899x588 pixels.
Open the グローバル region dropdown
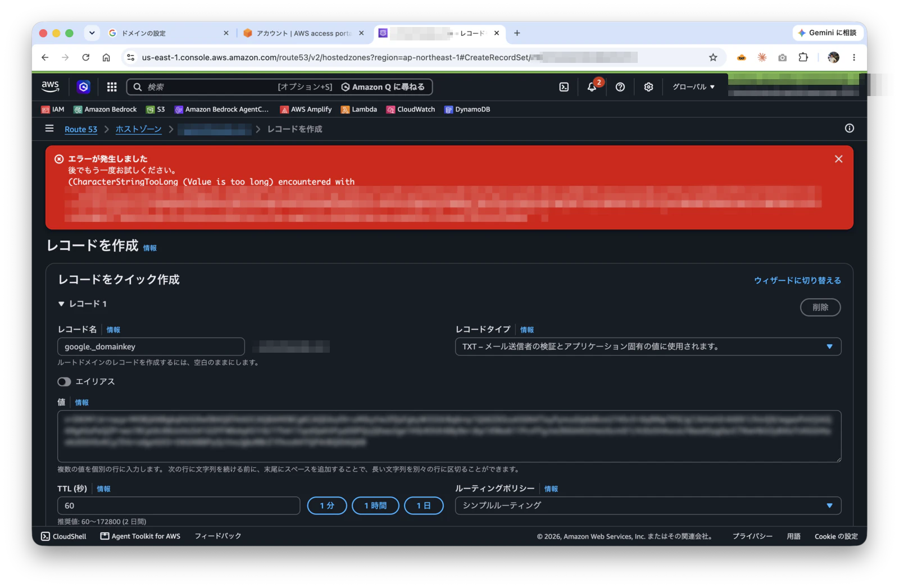(693, 86)
